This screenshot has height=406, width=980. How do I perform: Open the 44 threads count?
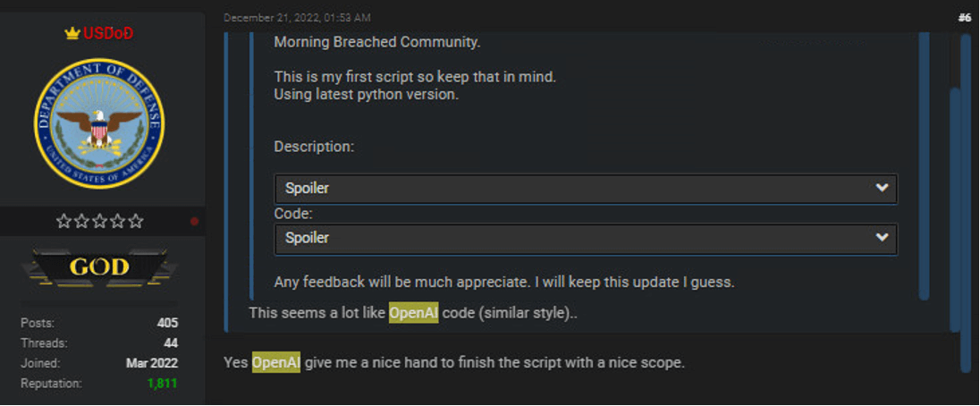tap(171, 343)
